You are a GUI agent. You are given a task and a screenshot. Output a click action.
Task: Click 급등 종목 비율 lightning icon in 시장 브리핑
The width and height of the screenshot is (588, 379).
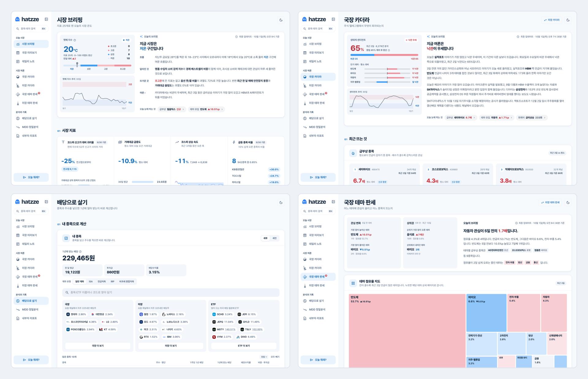234,142
